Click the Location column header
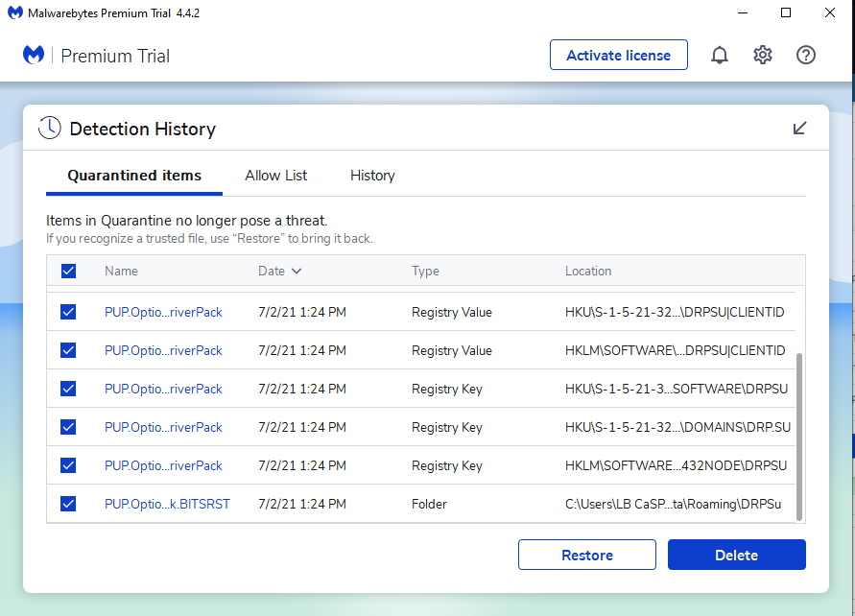Screen dimensions: 855x616 click(588, 271)
